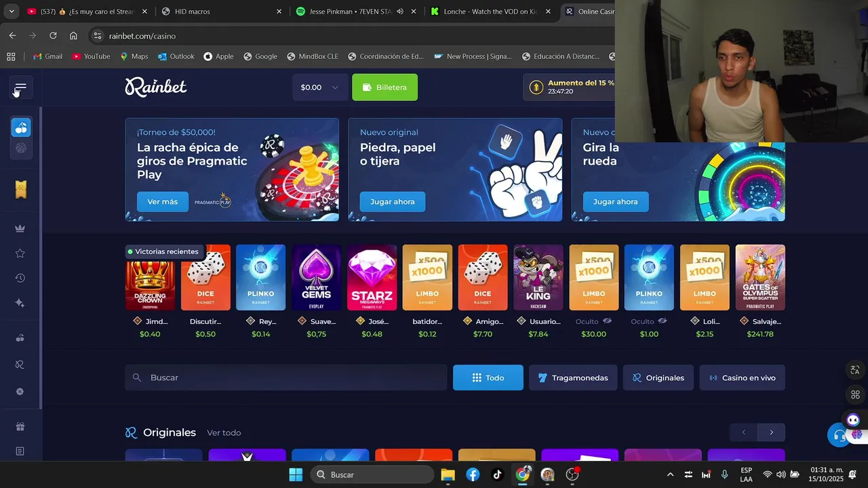Toggle hidden eye on the $30.00 win

pyautogui.click(x=607, y=321)
